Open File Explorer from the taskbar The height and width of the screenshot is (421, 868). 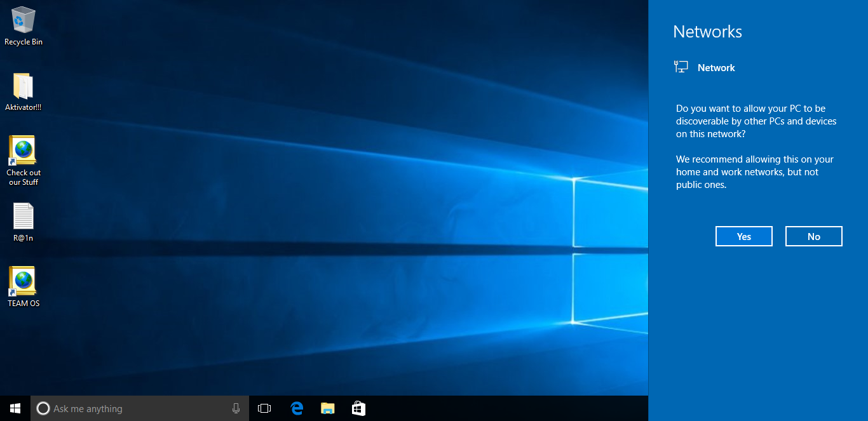coord(327,408)
